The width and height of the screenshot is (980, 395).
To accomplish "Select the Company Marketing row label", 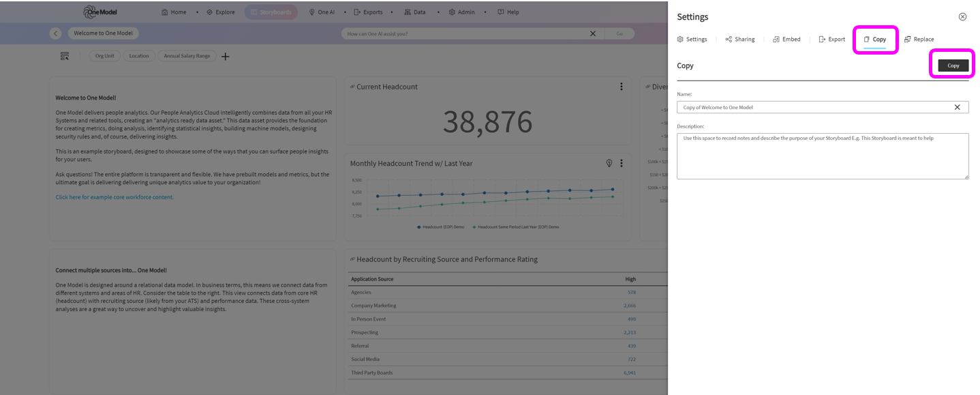I will tap(373, 306).
